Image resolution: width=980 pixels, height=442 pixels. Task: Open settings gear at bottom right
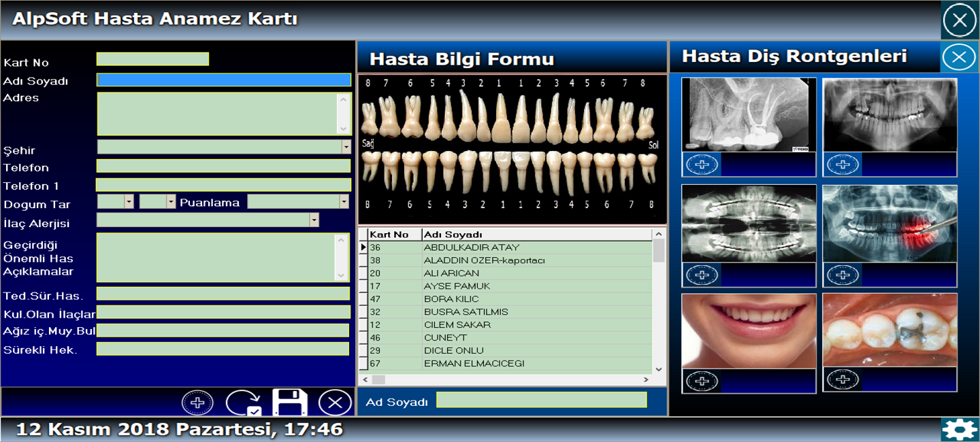tap(960, 430)
